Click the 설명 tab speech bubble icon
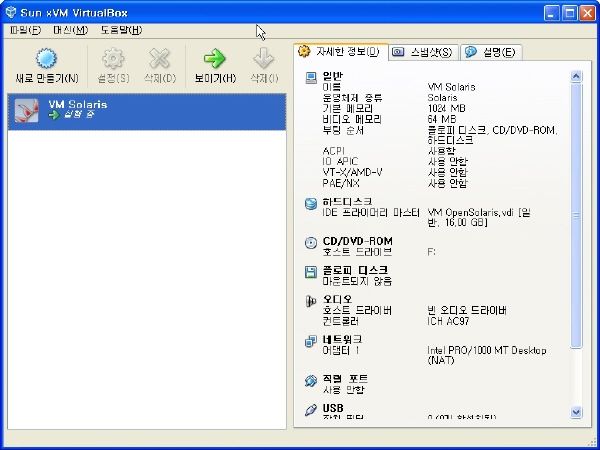 tap(471, 52)
